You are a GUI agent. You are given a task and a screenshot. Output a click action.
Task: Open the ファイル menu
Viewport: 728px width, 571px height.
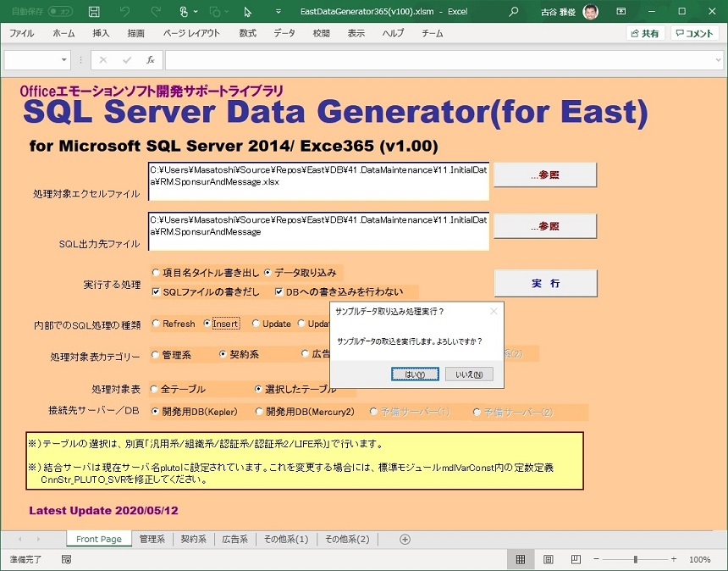coord(21,33)
